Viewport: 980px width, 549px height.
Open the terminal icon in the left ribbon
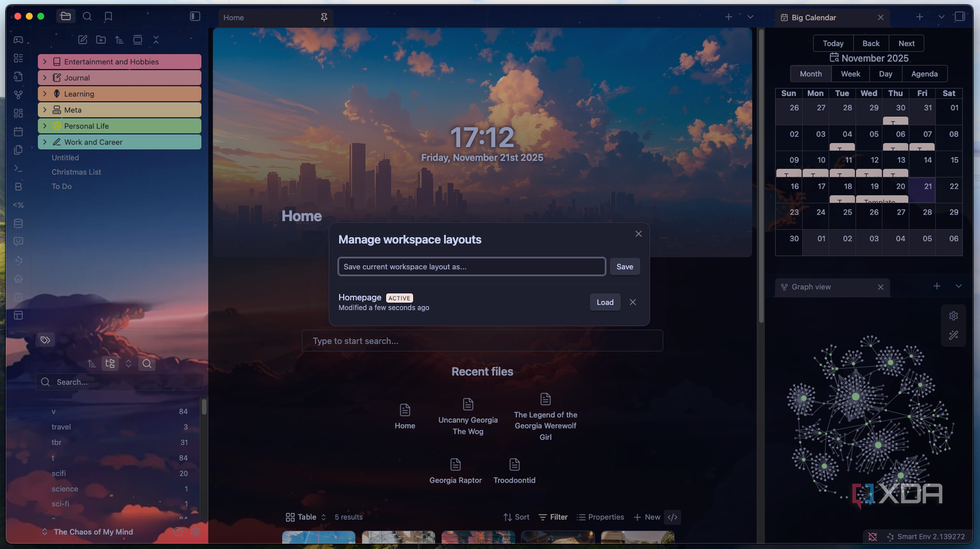(x=18, y=168)
